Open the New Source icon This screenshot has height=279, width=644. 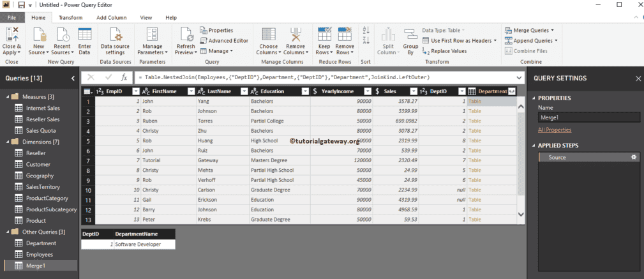tap(39, 34)
